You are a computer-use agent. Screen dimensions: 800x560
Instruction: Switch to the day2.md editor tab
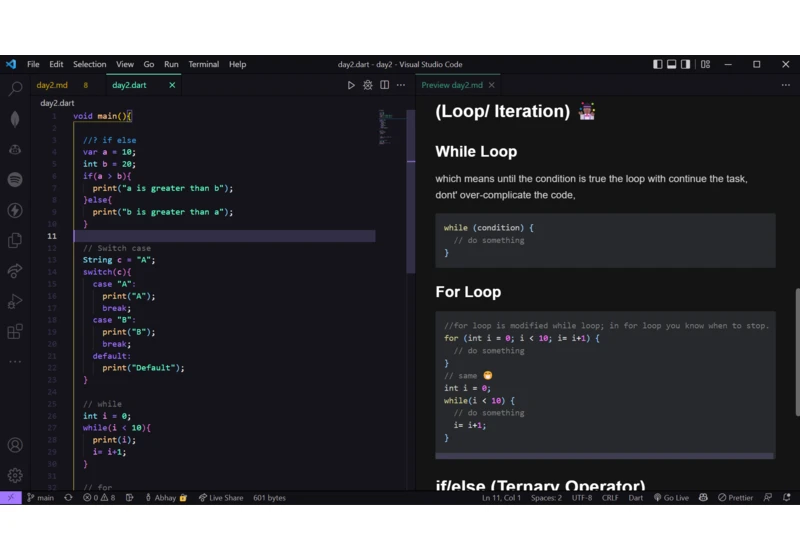pyautogui.click(x=68, y=85)
